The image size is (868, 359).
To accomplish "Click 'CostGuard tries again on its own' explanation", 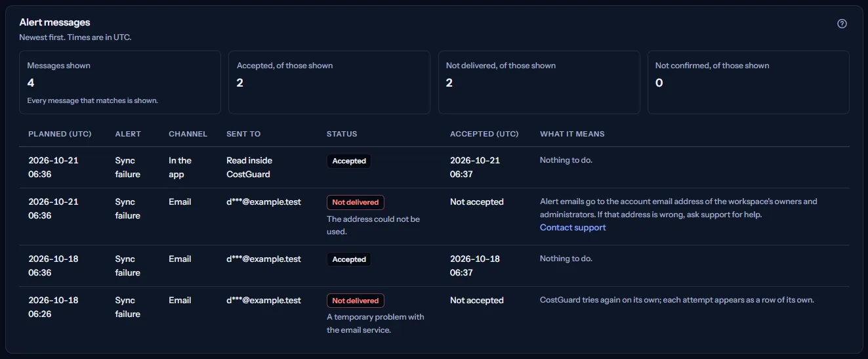I will (x=677, y=300).
